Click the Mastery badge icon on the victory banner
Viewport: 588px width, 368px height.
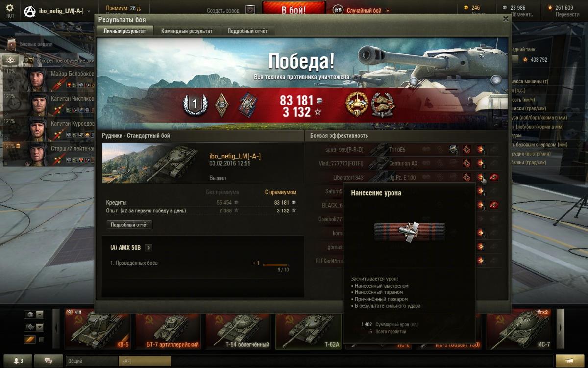(194, 104)
